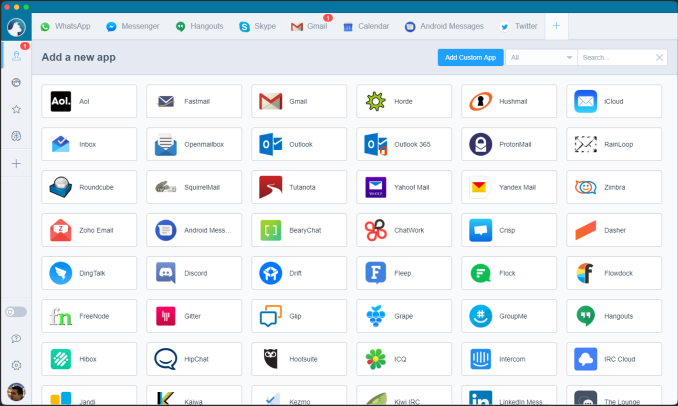The image size is (678, 406).
Task: Add the Flock app
Action: [x=509, y=273]
